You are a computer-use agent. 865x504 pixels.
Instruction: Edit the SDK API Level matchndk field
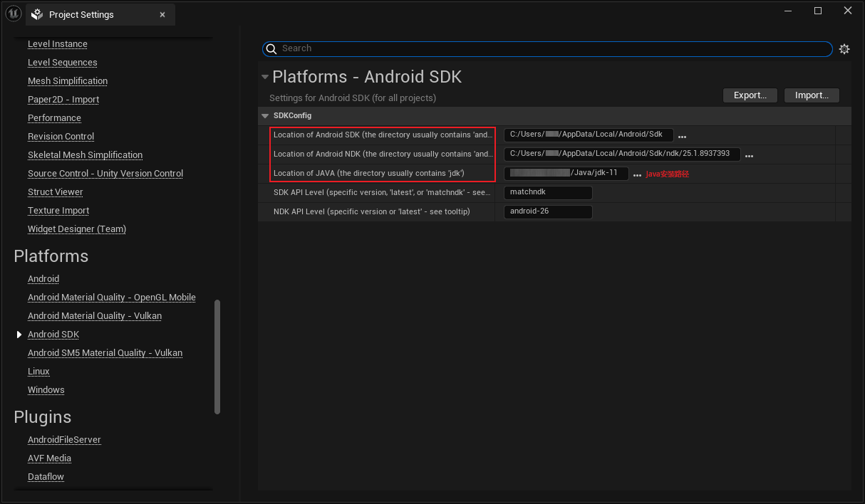click(548, 193)
